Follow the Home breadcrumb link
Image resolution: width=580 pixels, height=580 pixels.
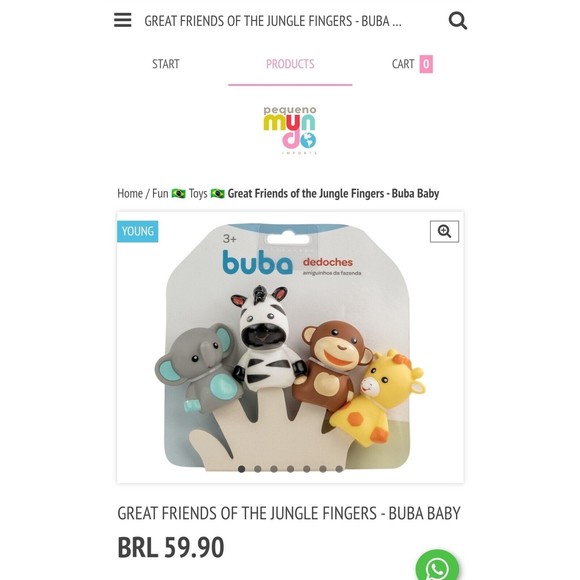[x=130, y=193]
